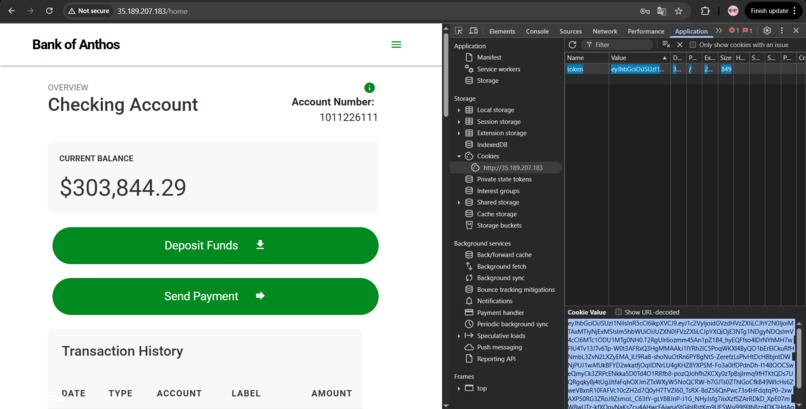The height and width of the screenshot is (409, 806).
Task: Collapse the Cookies tree node
Action: [x=459, y=156]
